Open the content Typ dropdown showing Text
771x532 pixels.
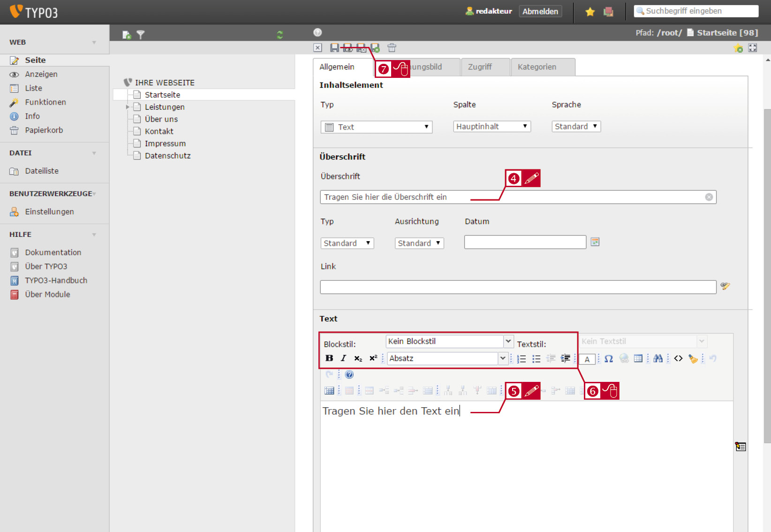click(376, 127)
